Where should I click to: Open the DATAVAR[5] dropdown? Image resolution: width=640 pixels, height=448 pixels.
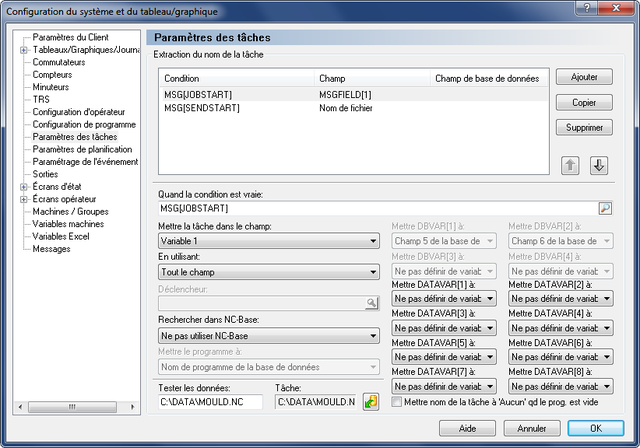(x=444, y=357)
